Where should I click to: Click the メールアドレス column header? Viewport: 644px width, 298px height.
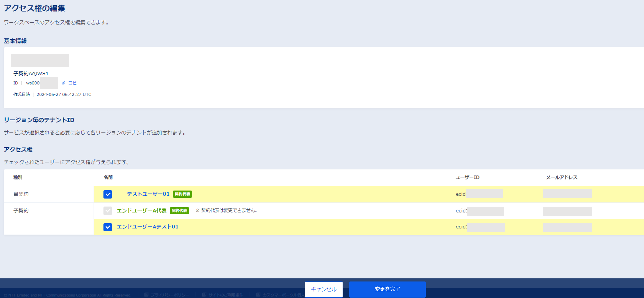point(561,177)
